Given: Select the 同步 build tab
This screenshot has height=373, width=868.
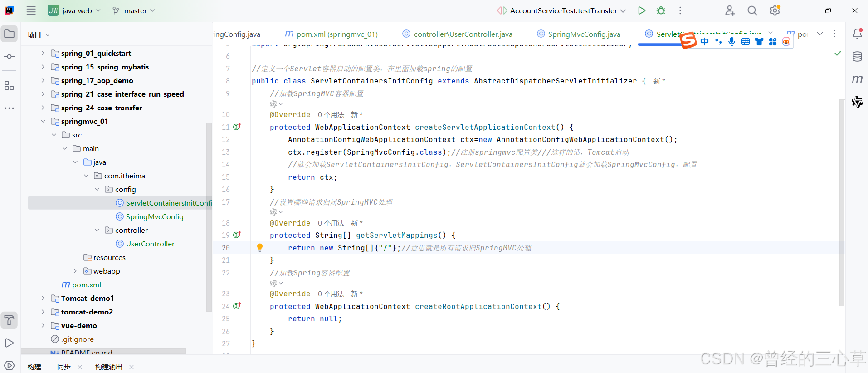Looking at the screenshot, I should [63, 367].
